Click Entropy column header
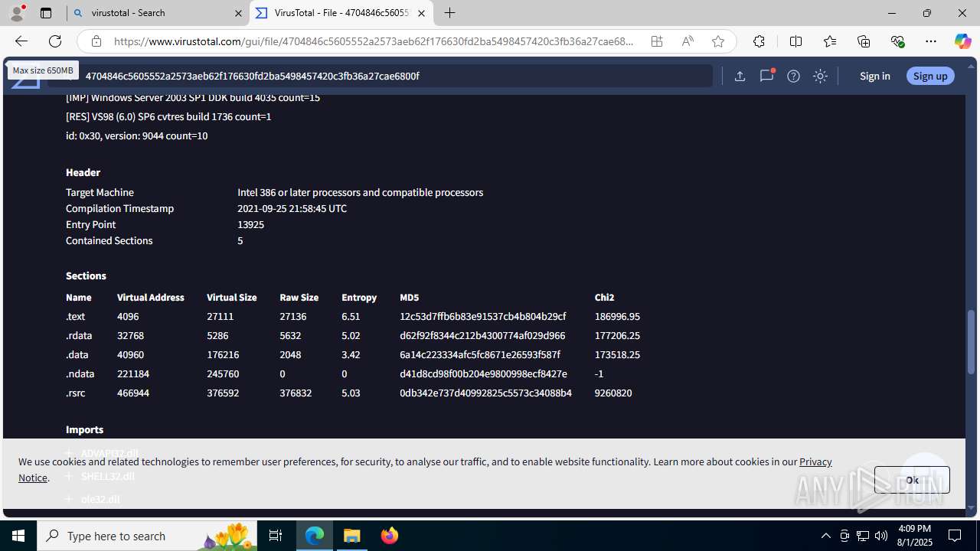 point(359,297)
